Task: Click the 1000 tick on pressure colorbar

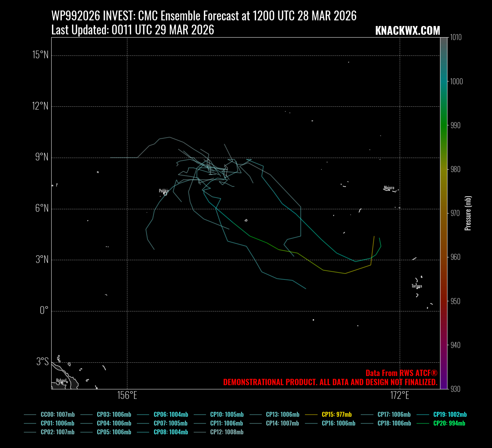Action: click(x=457, y=81)
